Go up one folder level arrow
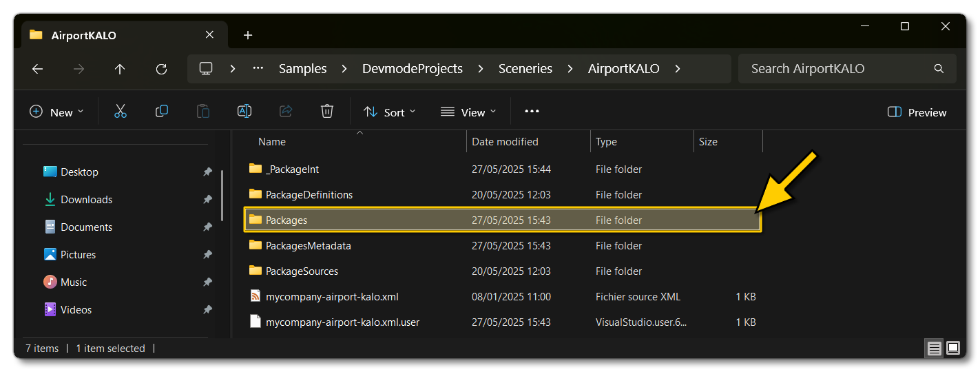This screenshot has width=980, height=372. pos(120,69)
